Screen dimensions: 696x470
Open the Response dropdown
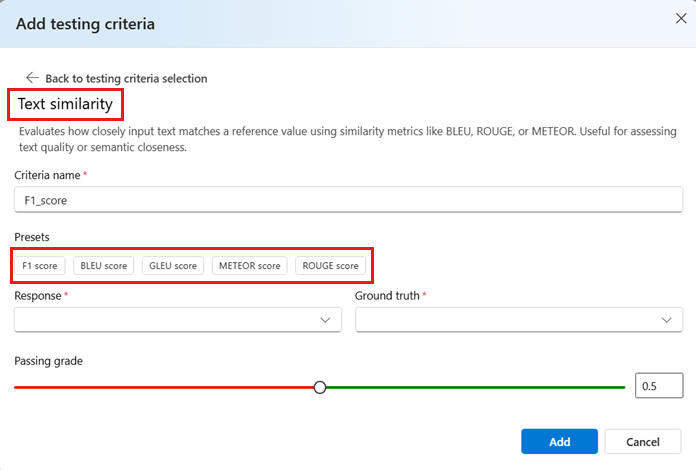tap(178, 320)
